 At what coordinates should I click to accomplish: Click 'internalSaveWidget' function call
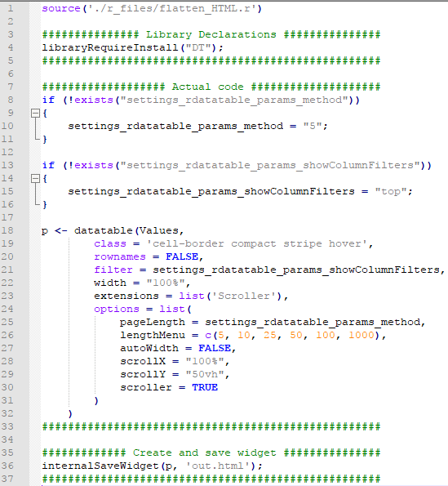[x=100, y=466]
